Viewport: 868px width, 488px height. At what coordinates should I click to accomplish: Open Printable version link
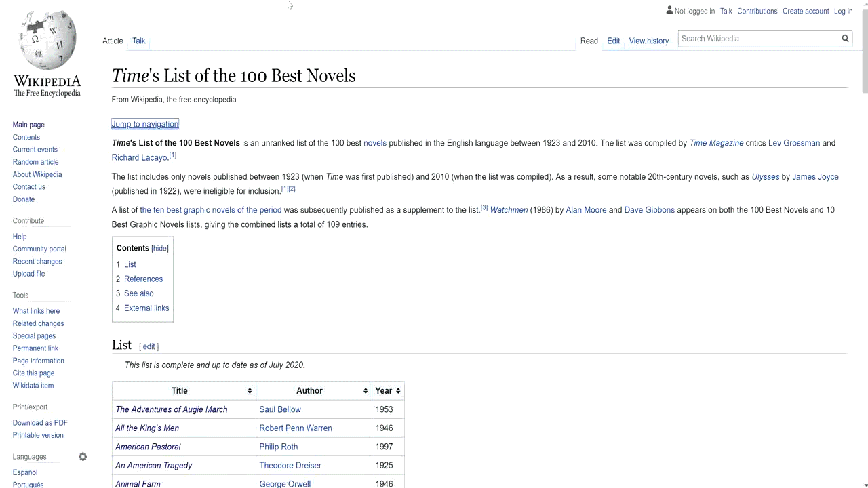[x=38, y=435]
